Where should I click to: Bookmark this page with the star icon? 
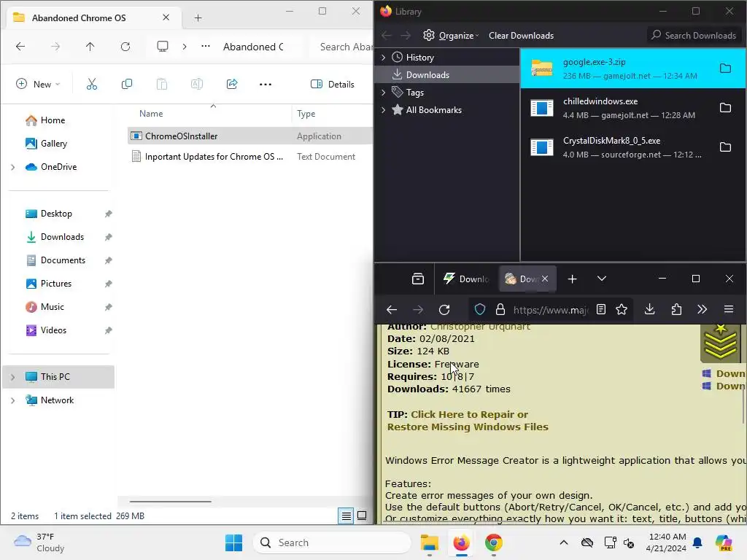tap(622, 310)
